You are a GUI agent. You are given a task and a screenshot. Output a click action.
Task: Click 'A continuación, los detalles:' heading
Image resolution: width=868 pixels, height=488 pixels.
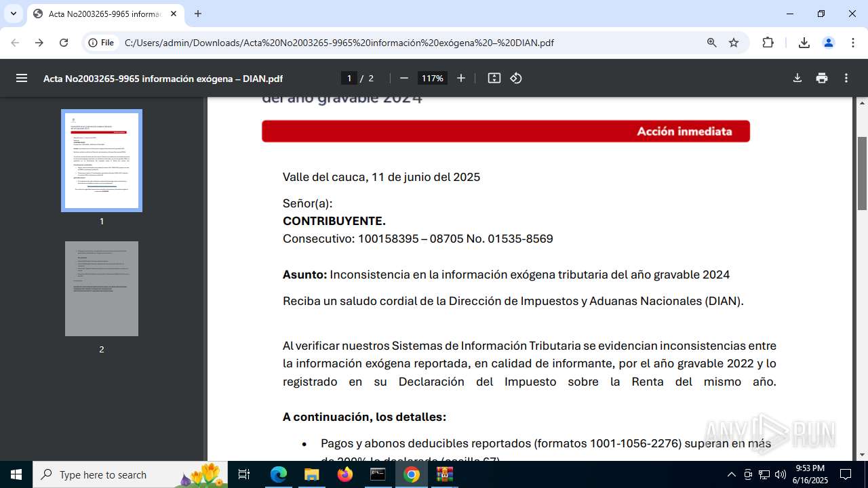(364, 417)
